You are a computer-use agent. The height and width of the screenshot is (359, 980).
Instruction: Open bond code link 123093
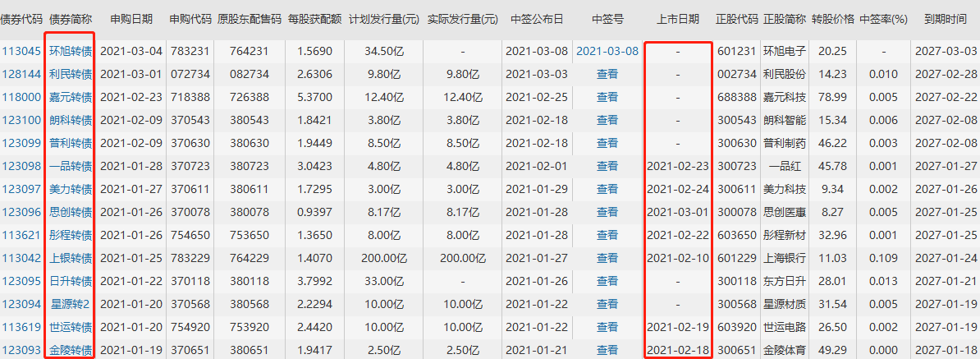pyautogui.click(x=21, y=350)
